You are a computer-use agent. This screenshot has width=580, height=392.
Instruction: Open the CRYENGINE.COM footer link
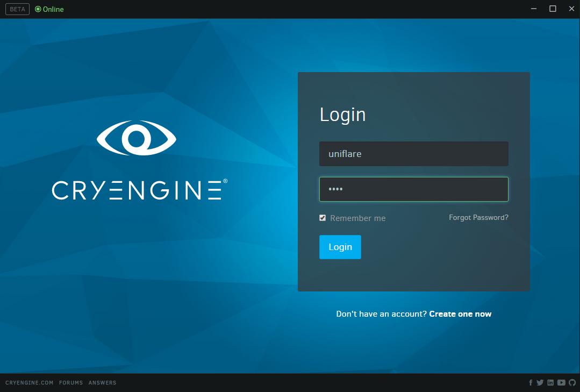29,383
